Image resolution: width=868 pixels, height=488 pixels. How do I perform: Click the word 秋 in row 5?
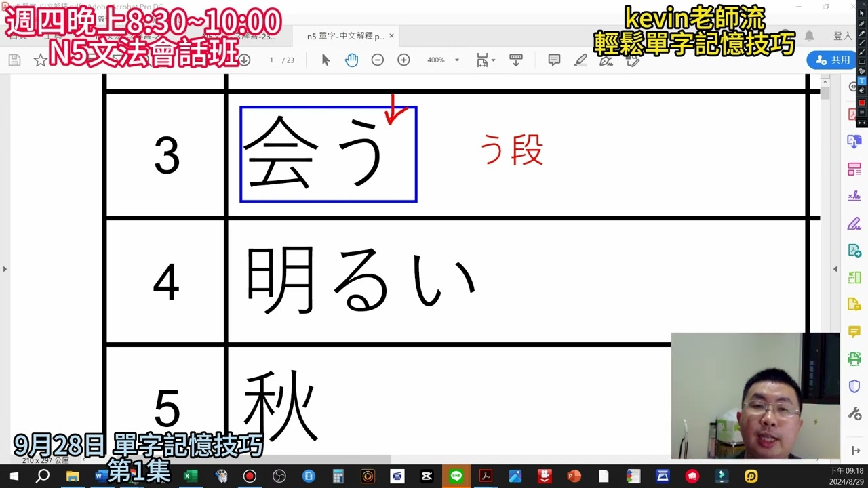pyautogui.click(x=280, y=407)
